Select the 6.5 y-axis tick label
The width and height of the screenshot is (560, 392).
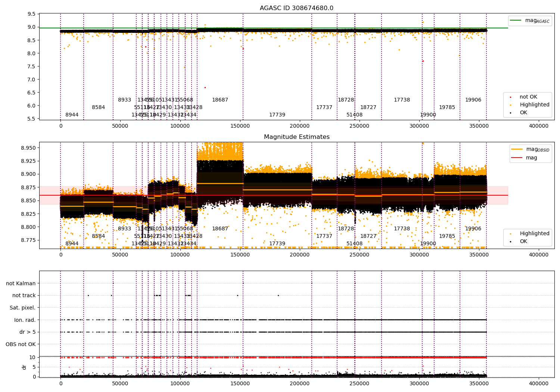32,93
